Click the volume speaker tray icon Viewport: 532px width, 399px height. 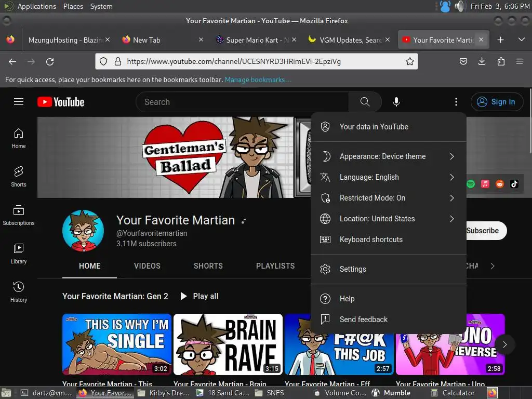(x=460, y=6)
